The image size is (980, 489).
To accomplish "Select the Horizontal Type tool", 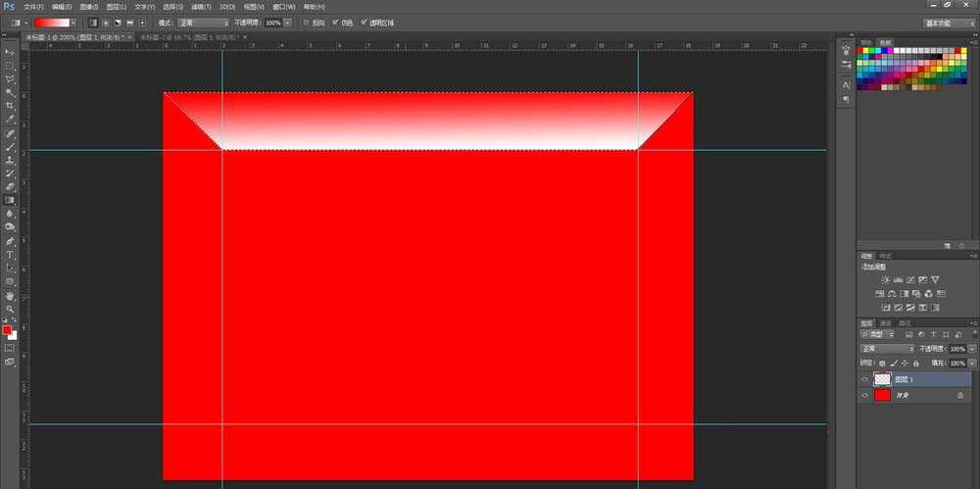I will 10,254.
